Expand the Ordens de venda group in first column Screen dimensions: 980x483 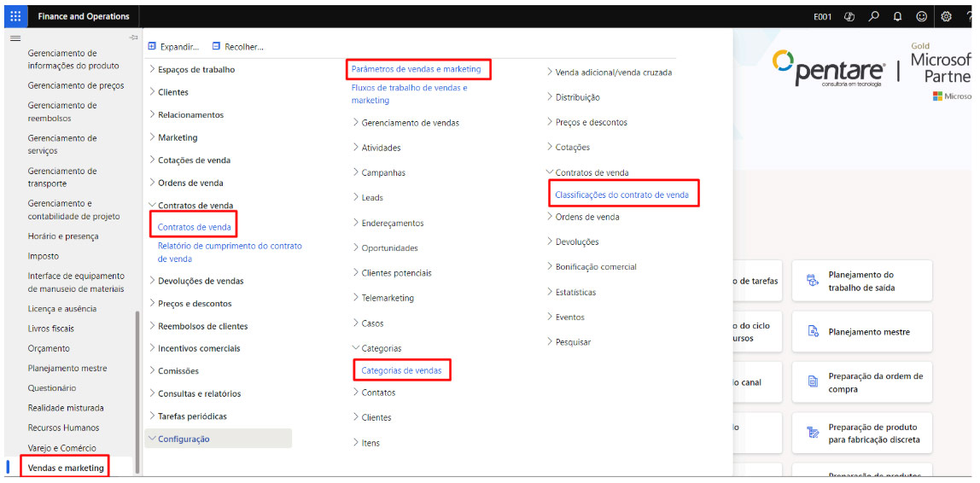coord(190,183)
